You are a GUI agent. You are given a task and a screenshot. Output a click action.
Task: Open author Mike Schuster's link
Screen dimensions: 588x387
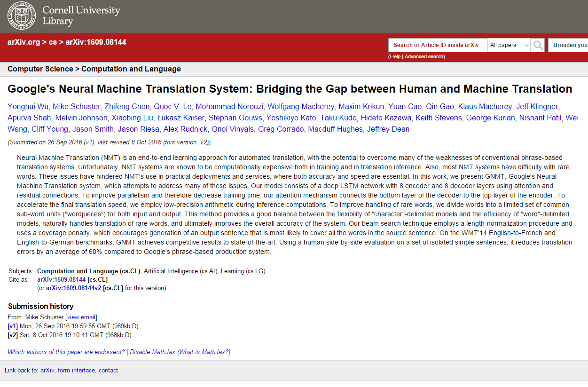tap(77, 106)
